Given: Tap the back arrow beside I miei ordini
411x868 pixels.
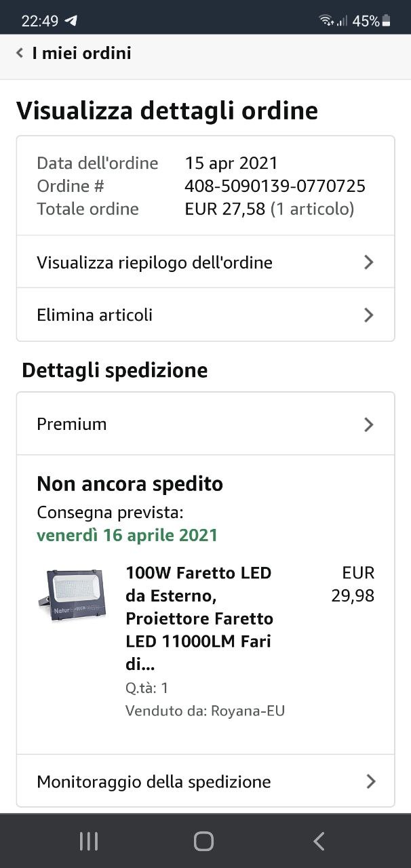Looking at the screenshot, I should tap(20, 53).
